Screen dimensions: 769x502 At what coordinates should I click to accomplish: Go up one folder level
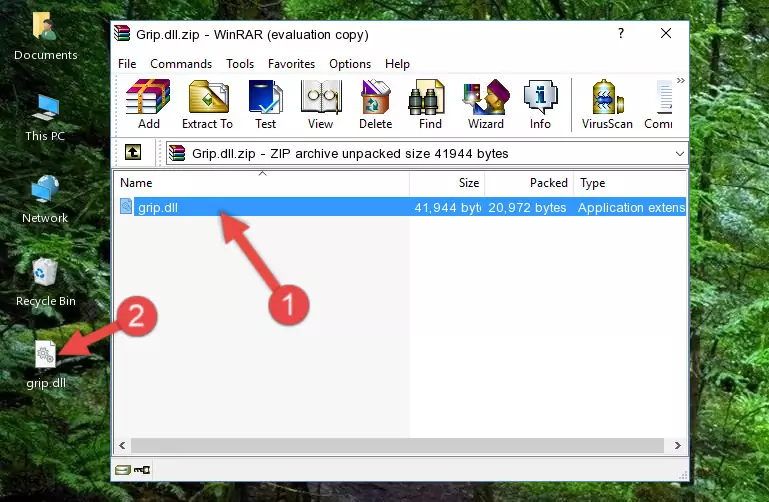[x=133, y=152]
